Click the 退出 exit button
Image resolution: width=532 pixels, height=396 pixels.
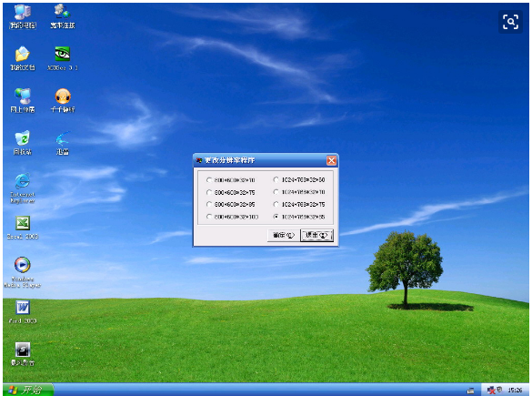(316, 235)
